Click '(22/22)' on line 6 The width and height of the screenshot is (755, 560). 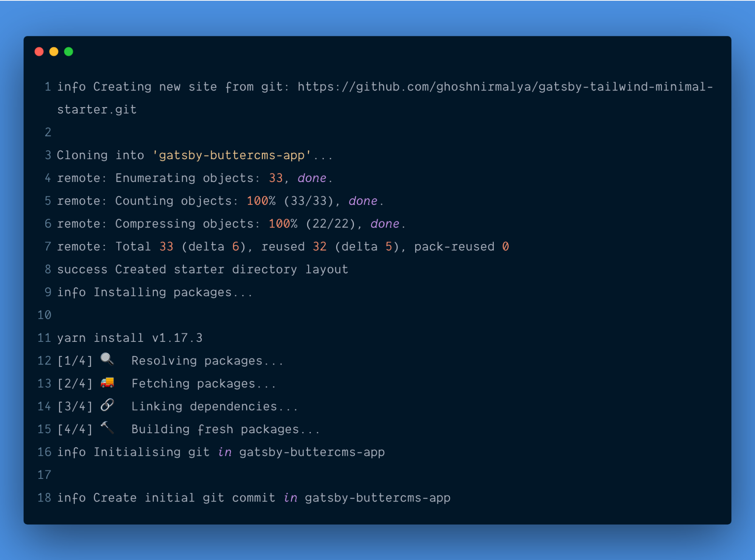tap(331, 224)
